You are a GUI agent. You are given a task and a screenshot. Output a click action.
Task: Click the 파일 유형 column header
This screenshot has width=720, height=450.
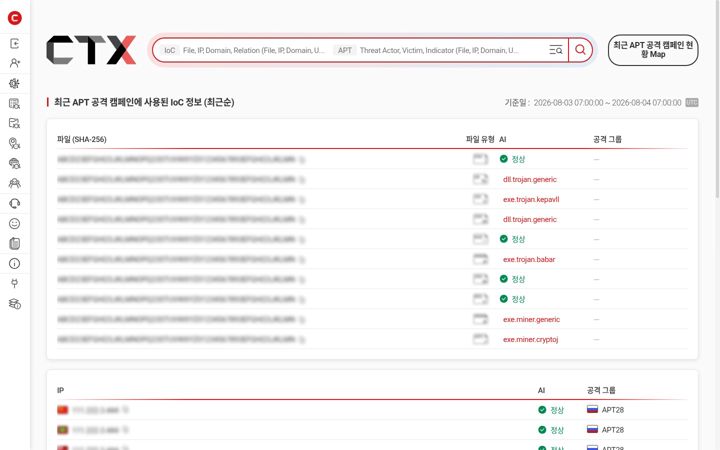[480, 139]
